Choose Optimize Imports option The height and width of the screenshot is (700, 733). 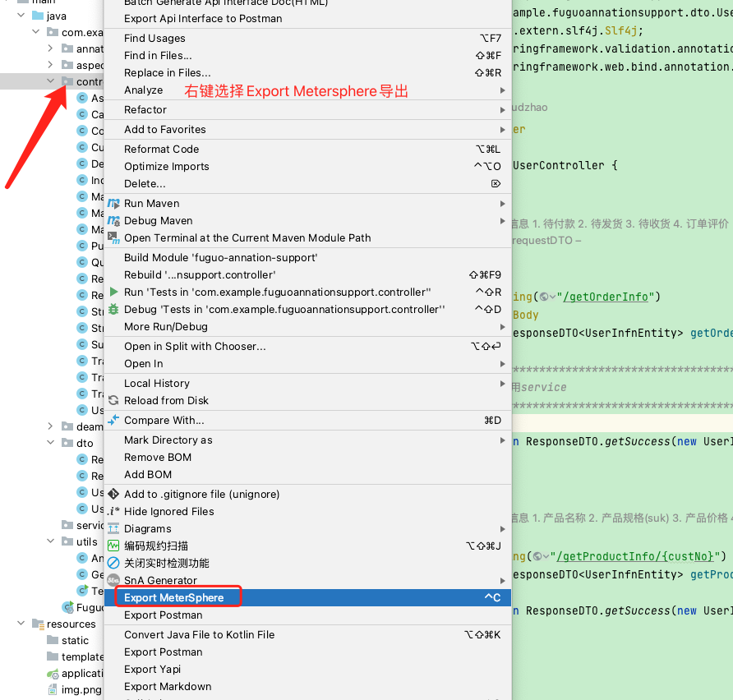pyautogui.click(x=307, y=166)
